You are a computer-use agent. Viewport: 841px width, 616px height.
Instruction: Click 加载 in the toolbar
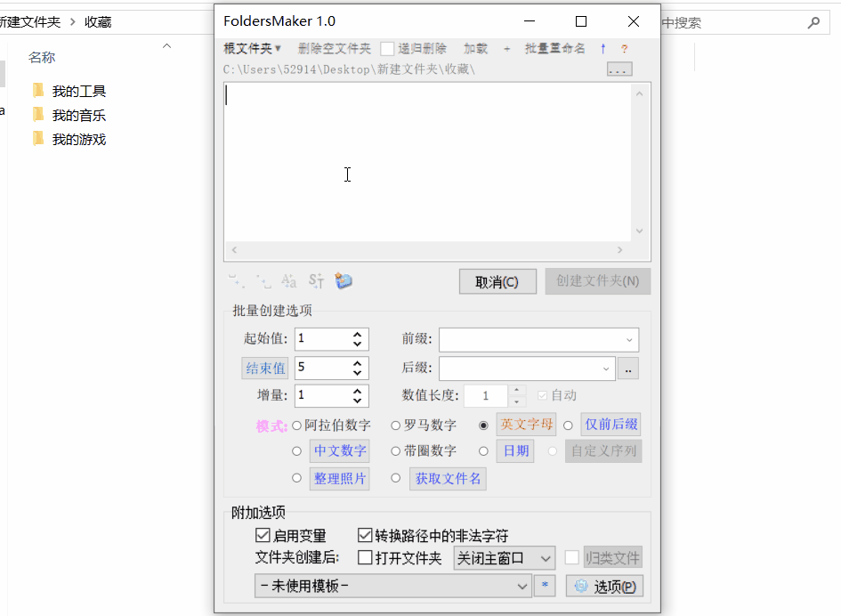(x=476, y=49)
